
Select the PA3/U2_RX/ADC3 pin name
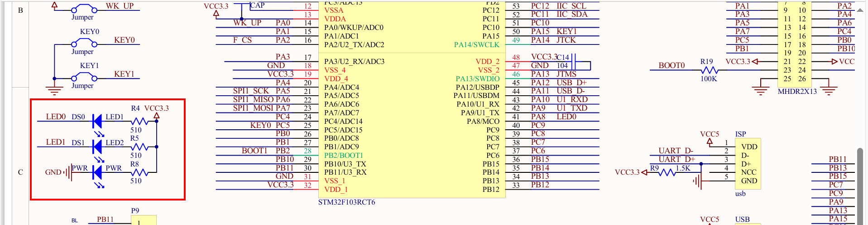pyautogui.click(x=354, y=62)
